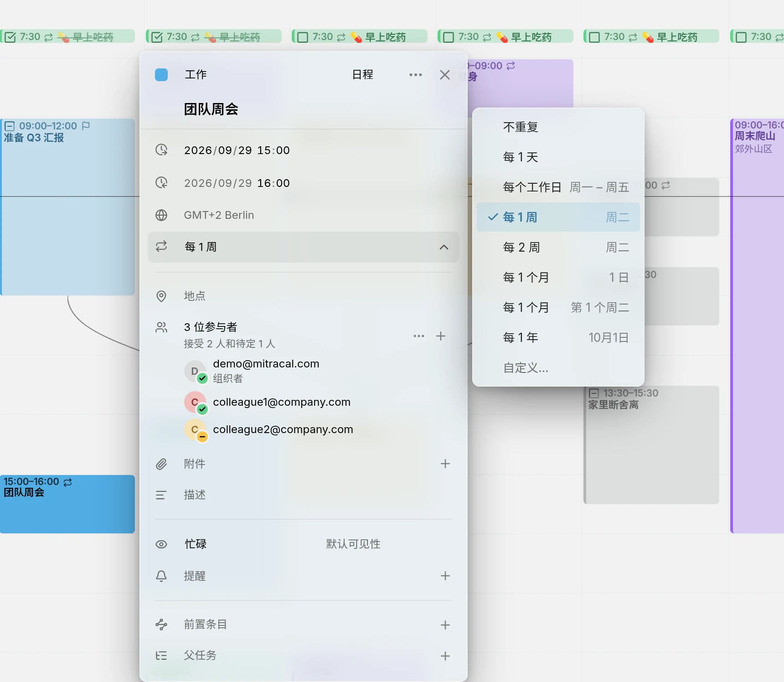The height and width of the screenshot is (682, 784).
Task: Click the flag icon on 准备 Q3 汇报
Action: 86,126
